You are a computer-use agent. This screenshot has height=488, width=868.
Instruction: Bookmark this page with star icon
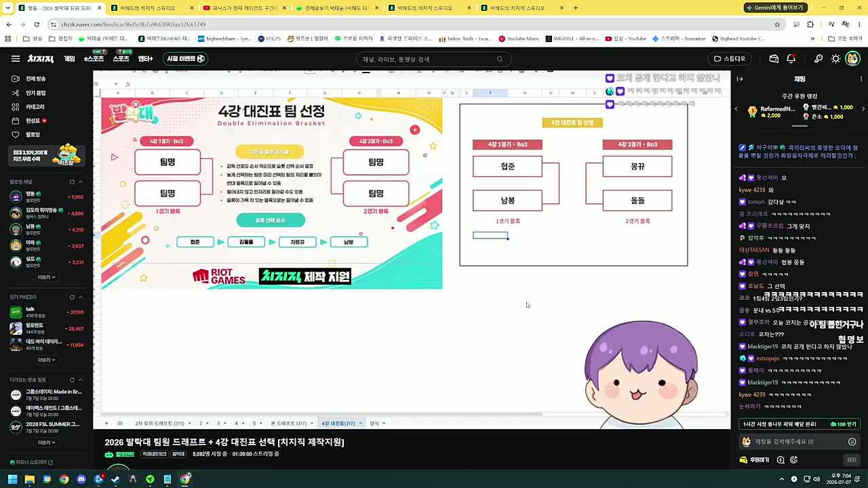coord(777,24)
